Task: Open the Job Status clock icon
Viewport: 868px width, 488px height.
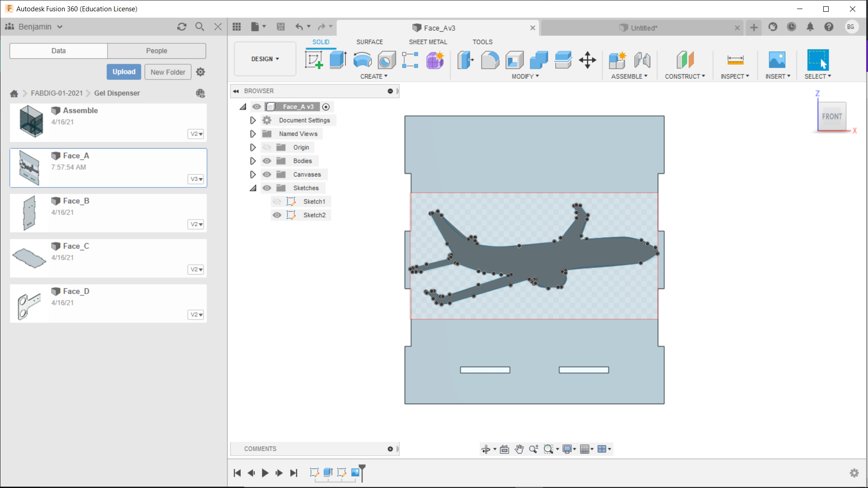Action: tap(792, 27)
